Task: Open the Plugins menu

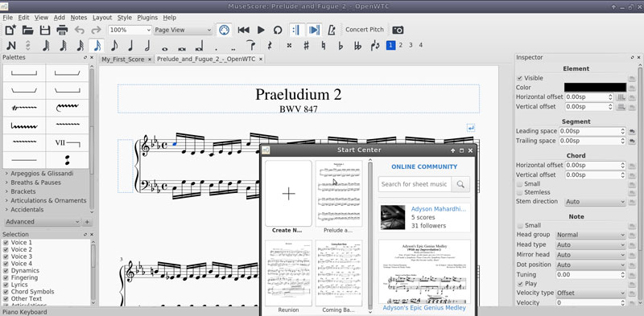Action: click(147, 18)
